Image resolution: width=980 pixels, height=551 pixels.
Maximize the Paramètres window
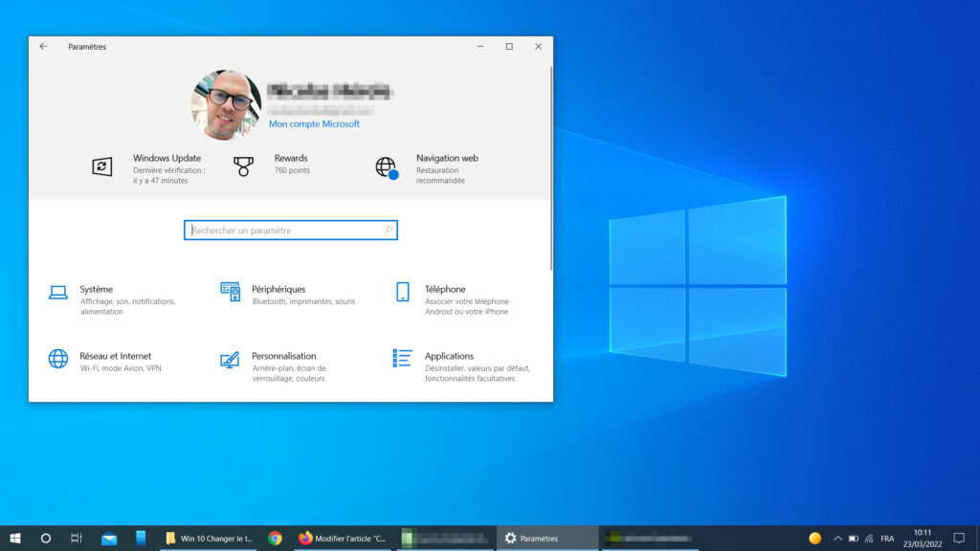click(509, 46)
